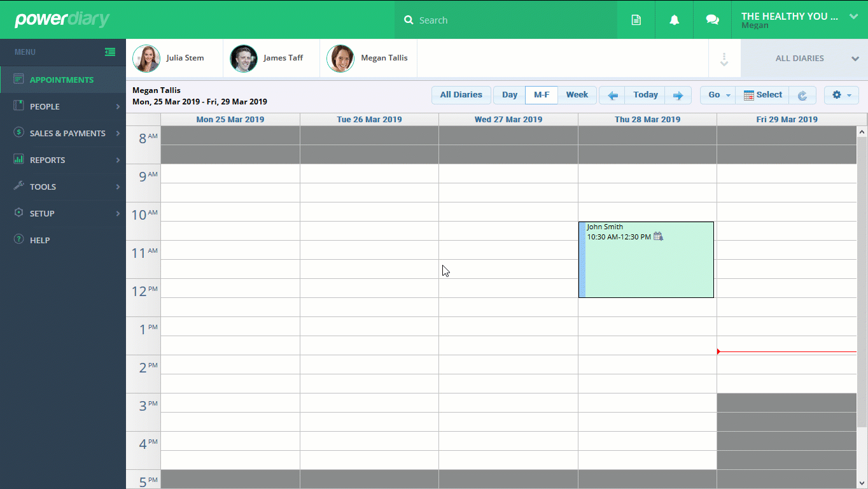The height and width of the screenshot is (489, 868).
Task: Click the calendar vertical scrollbar thumb
Action: point(862,281)
